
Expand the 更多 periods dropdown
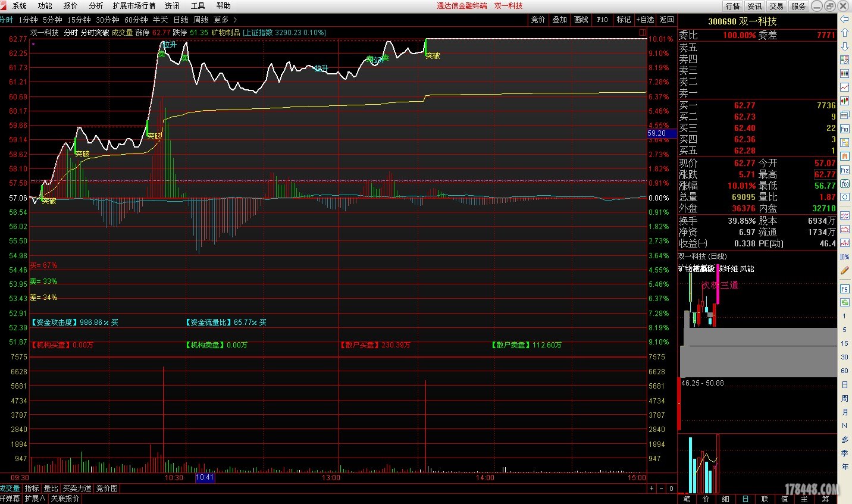225,20
